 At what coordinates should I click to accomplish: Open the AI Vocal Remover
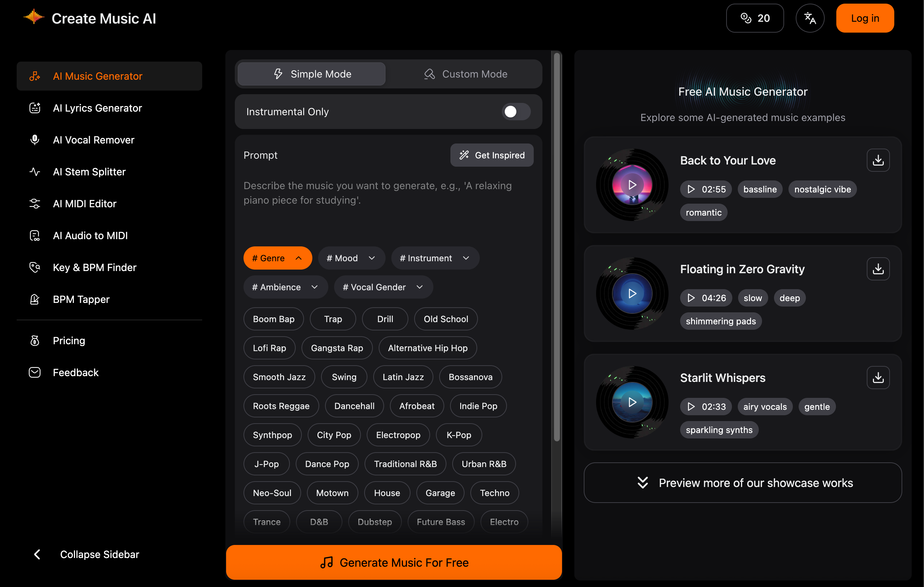click(93, 140)
